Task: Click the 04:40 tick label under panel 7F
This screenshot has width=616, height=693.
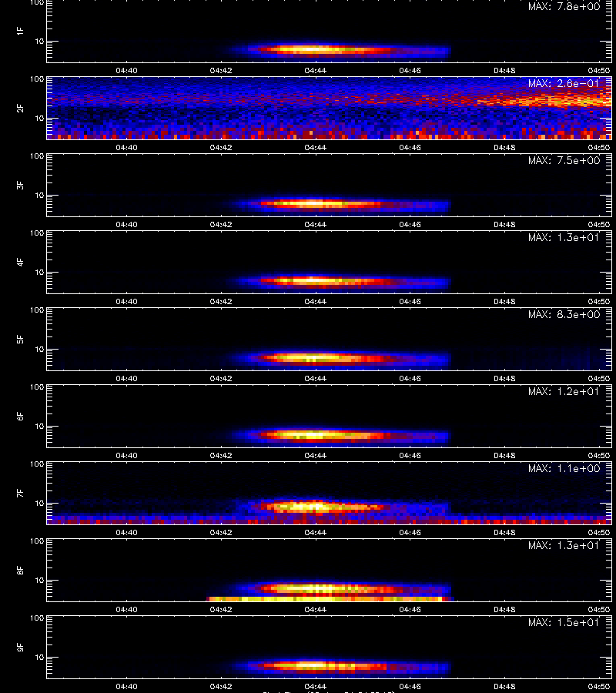Action: [x=126, y=532]
